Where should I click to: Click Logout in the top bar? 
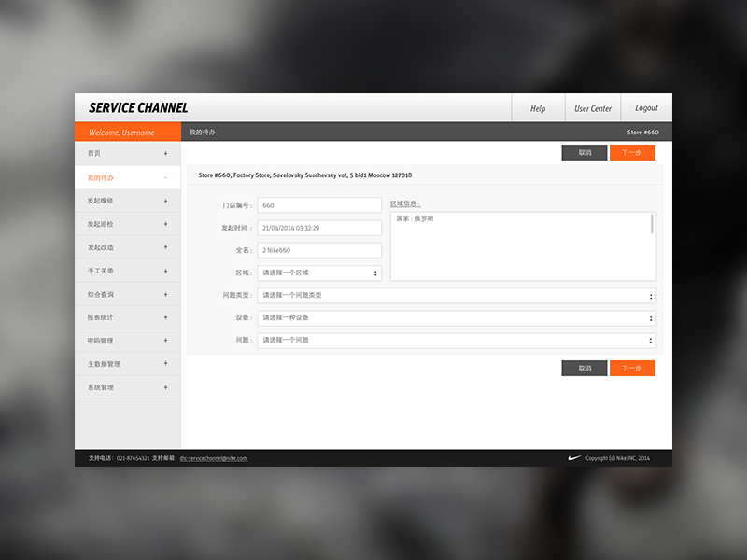click(x=646, y=107)
